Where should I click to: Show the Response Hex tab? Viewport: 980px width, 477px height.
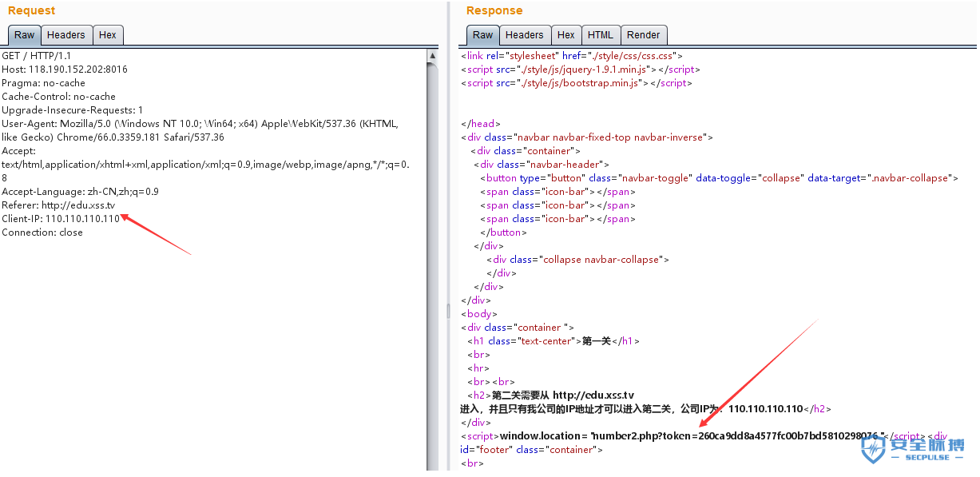coord(566,35)
